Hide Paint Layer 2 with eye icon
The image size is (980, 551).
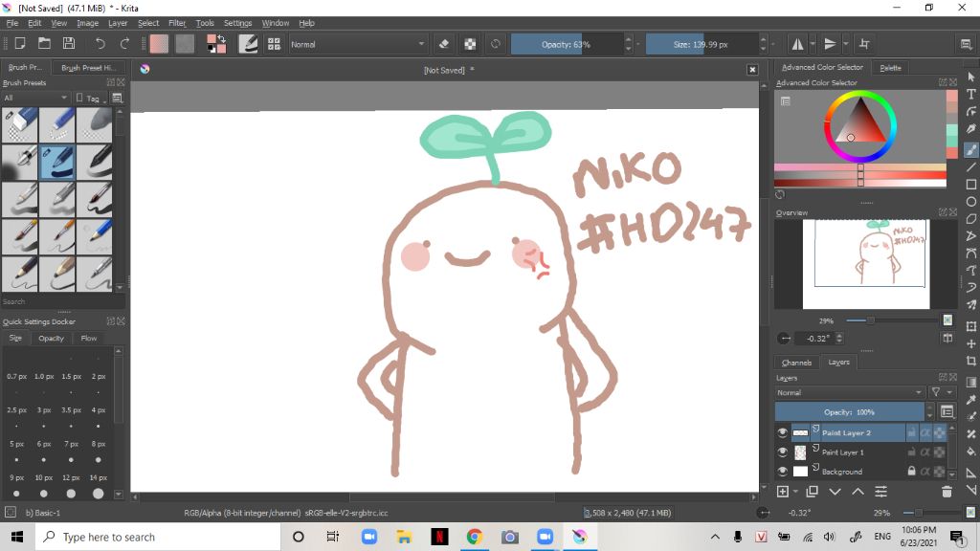[x=783, y=432]
